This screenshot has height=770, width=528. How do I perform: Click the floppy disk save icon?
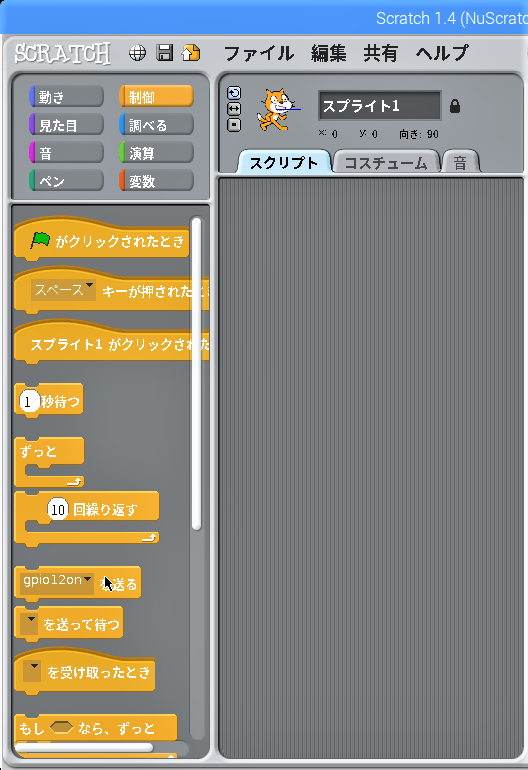pyautogui.click(x=165, y=53)
